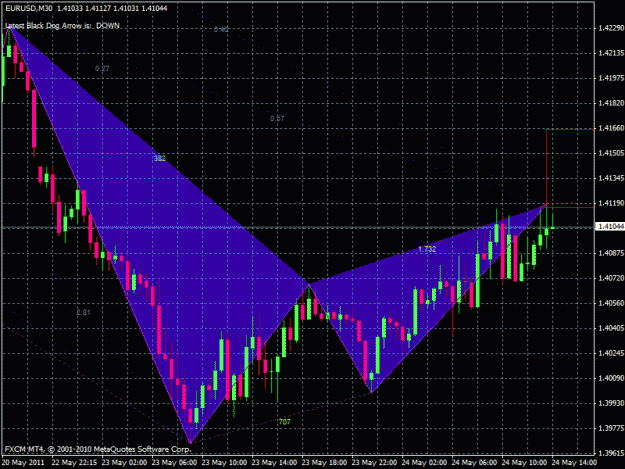
Task: Select the 'Latest Black Dog Arrow is: DOWN' label
Action: click(x=63, y=26)
